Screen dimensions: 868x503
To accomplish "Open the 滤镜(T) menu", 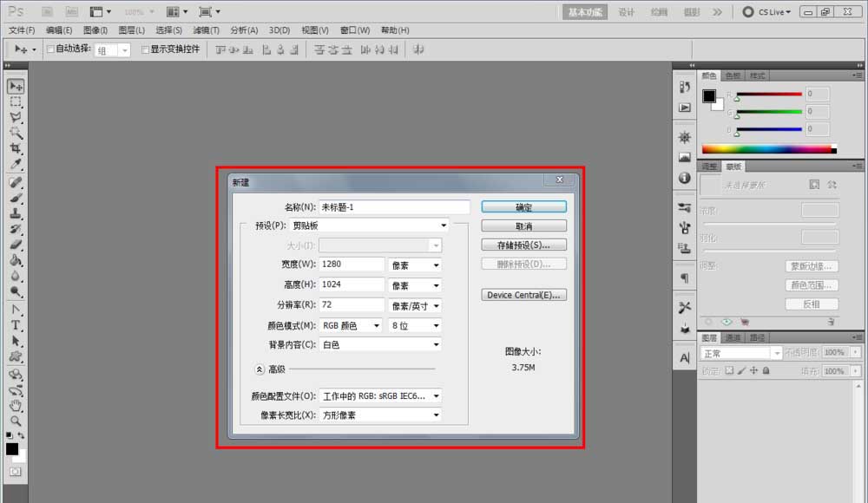I will click(205, 30).
